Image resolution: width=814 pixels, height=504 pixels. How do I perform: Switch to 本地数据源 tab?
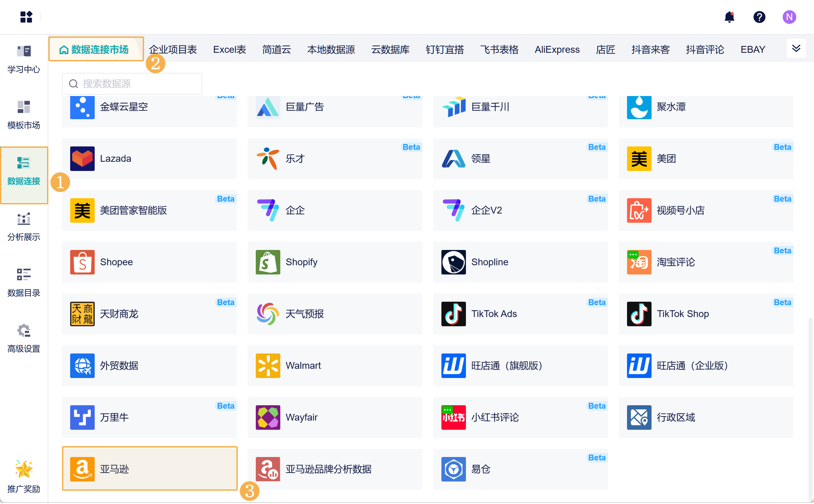pos(331,50)
